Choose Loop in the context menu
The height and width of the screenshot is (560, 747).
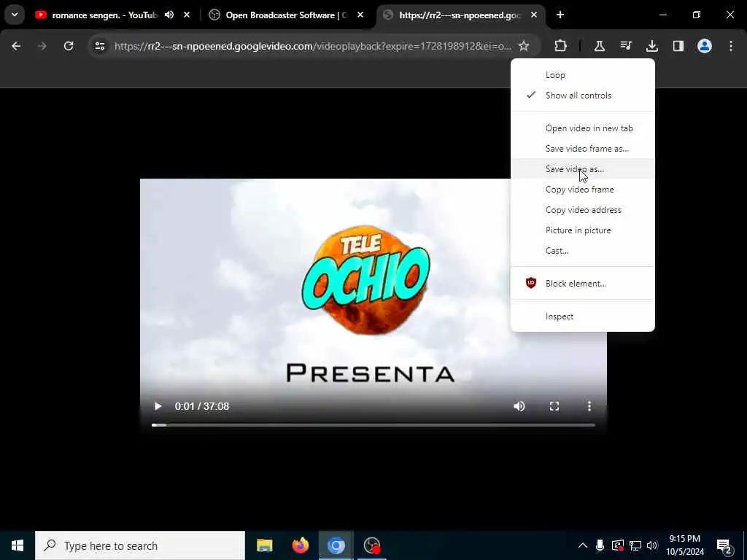tap(583, 75)
